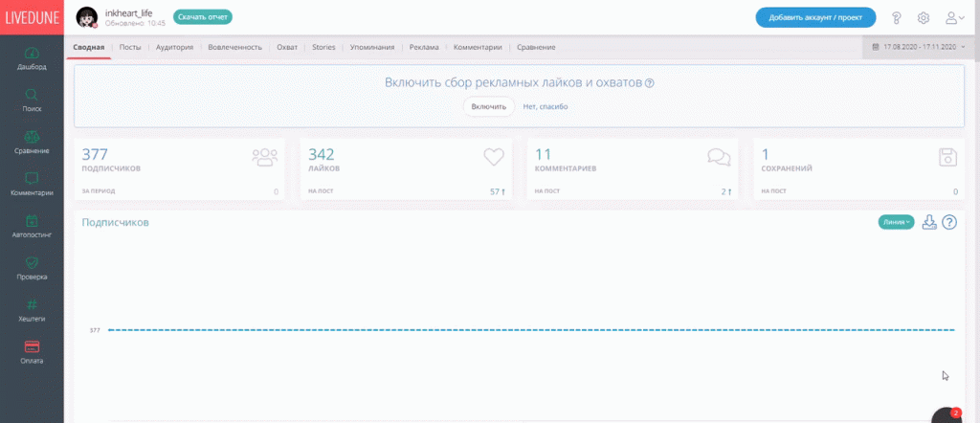This screenshot has width=980, height=423.
Task: Expand the user profile menu
Action: 954,17
